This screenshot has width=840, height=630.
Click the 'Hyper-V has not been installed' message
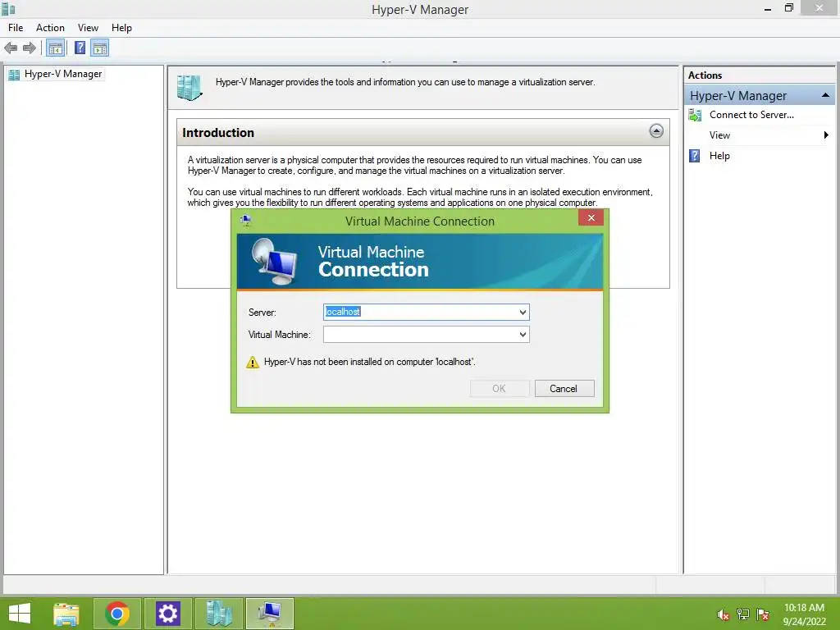[x=370, y=362]
